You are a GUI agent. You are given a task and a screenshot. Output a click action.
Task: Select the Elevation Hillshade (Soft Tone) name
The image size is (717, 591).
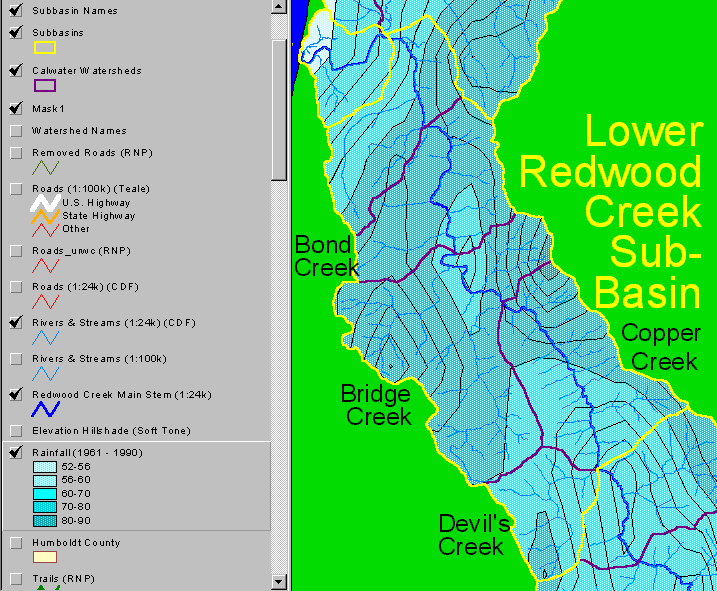click(x=111, y=431)
